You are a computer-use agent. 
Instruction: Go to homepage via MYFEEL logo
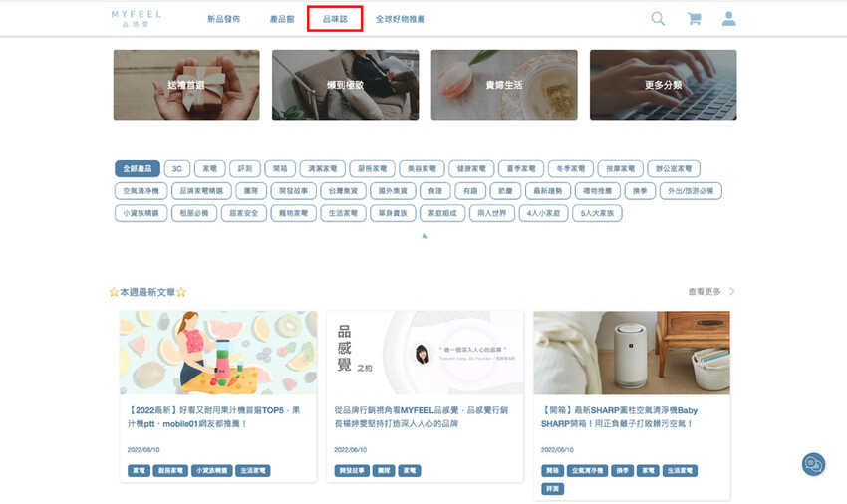pyautogui.click(x=137, y=19)
